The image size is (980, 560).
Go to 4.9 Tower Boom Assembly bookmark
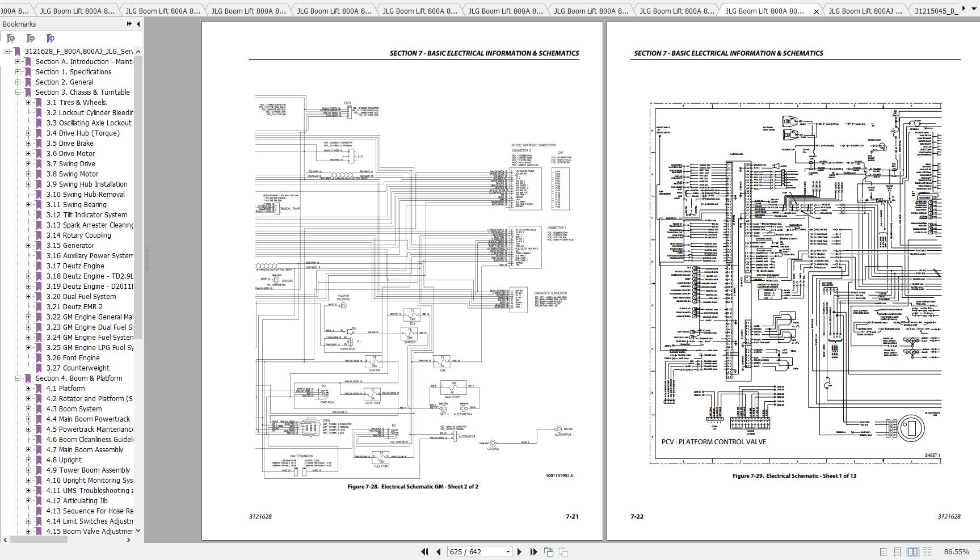88,470
